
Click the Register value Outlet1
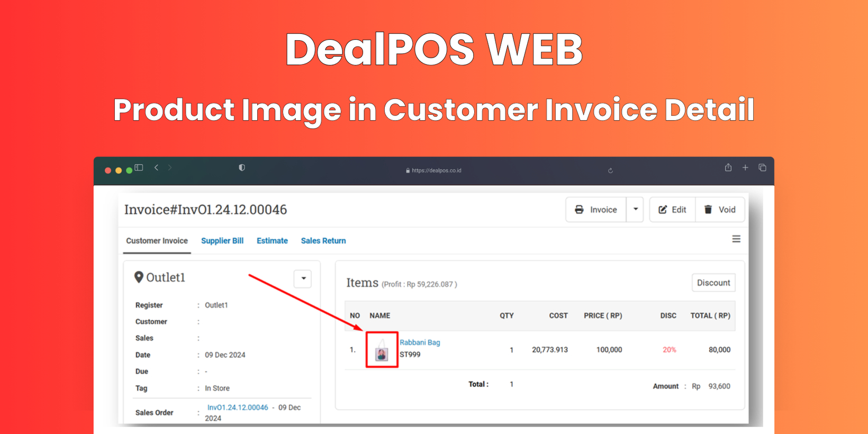[216, 305]
